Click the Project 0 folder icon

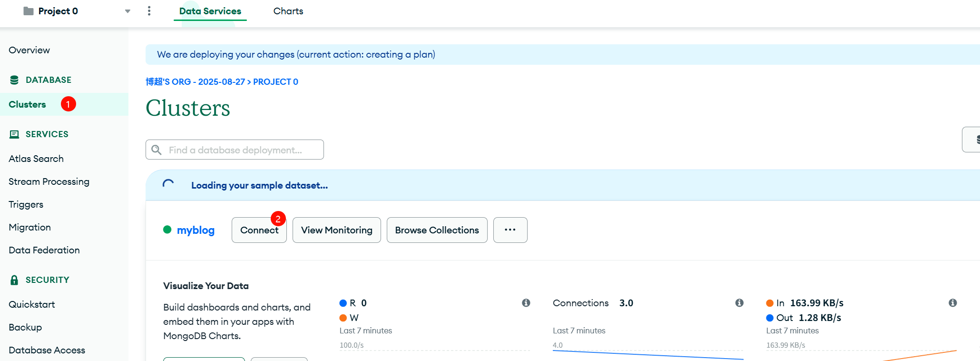tap(29, 11)
